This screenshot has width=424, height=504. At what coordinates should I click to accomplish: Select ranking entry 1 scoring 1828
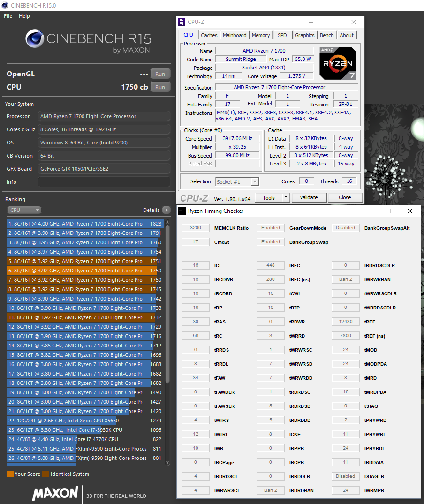(x=85, y=224)
